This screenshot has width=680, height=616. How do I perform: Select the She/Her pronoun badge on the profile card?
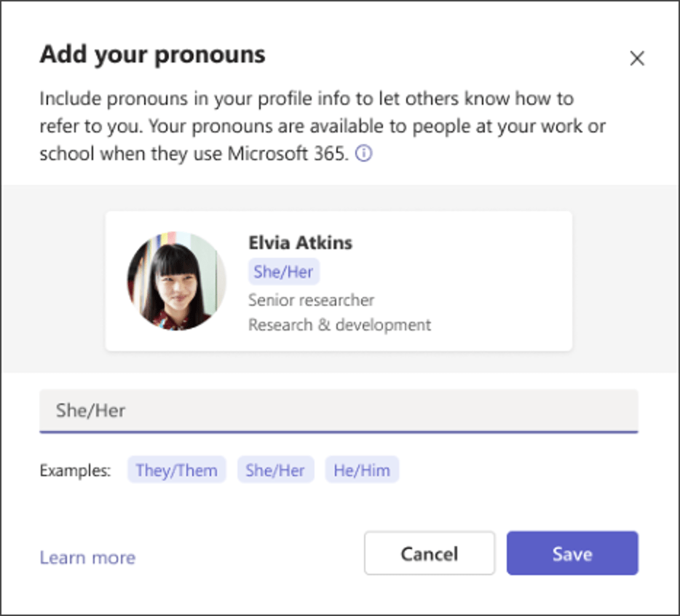(x=282, y=271)
